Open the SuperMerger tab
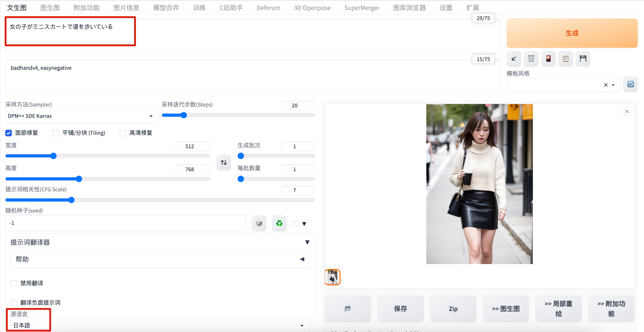 point(361,8)
